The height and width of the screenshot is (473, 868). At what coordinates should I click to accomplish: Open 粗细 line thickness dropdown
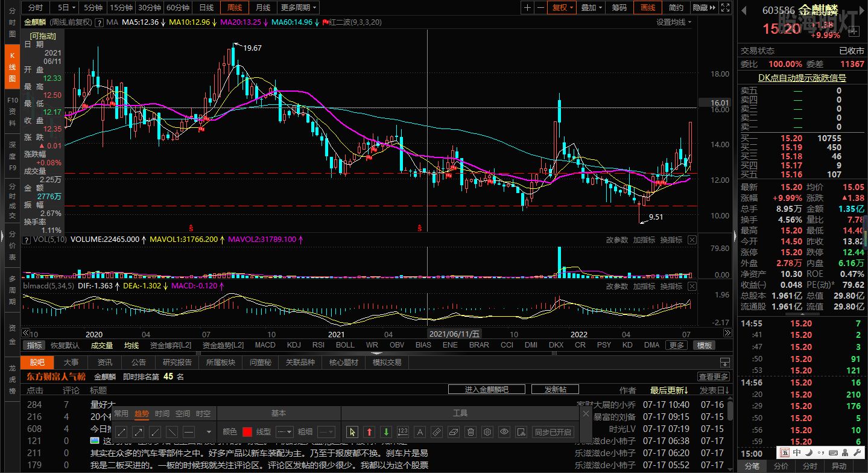[x=326, y=432]
